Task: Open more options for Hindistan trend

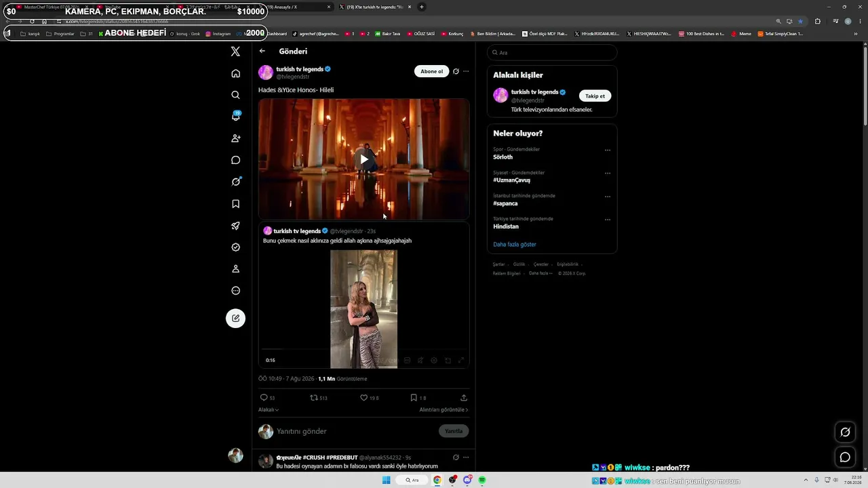Action: tap(607, 220)
